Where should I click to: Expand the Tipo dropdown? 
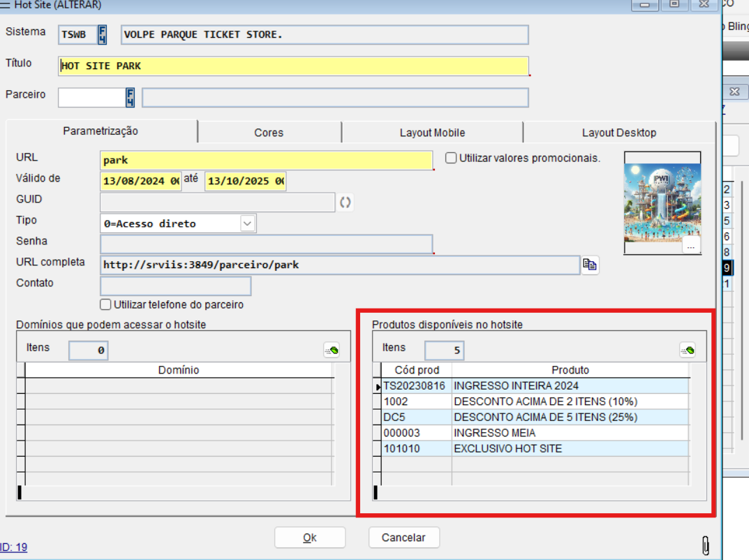pyautogui.click(x=248, y=223)
